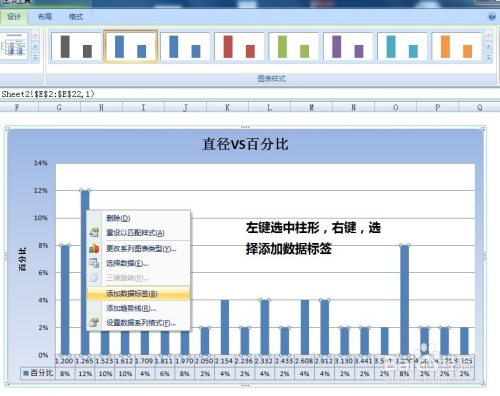The image size is (500, 396).
Task: Select column header G
Action: click(x=59, y=107)
